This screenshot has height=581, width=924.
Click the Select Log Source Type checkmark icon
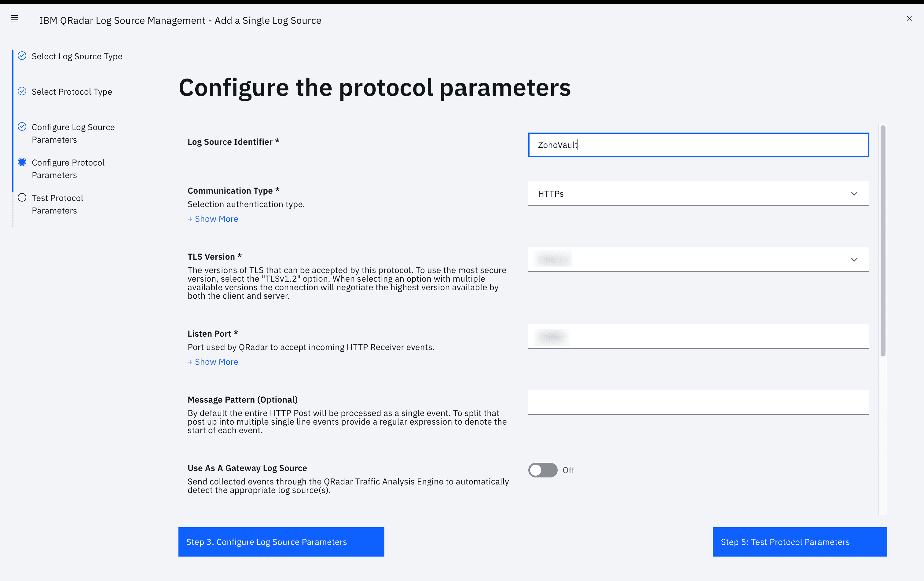click(x=22, y=56)
